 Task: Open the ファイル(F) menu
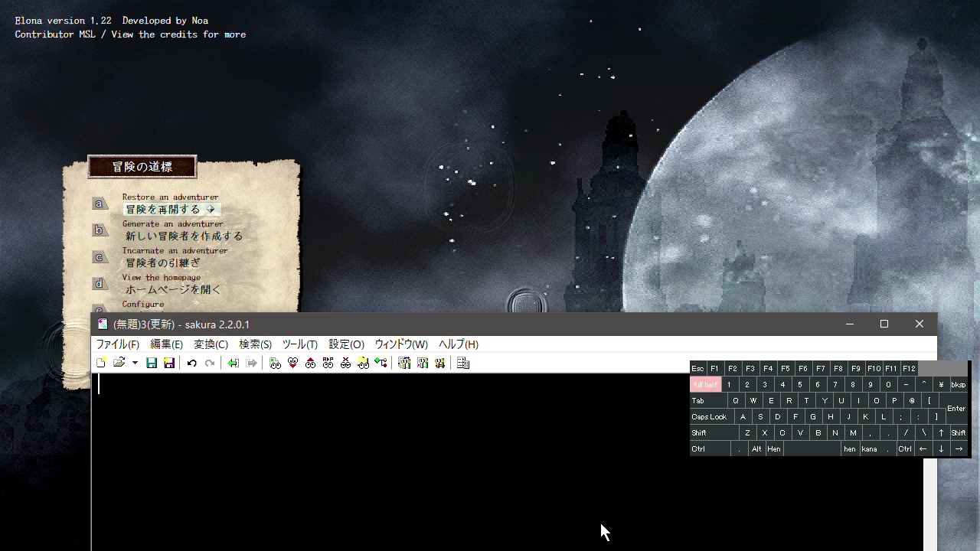click(x=117, y=344)
